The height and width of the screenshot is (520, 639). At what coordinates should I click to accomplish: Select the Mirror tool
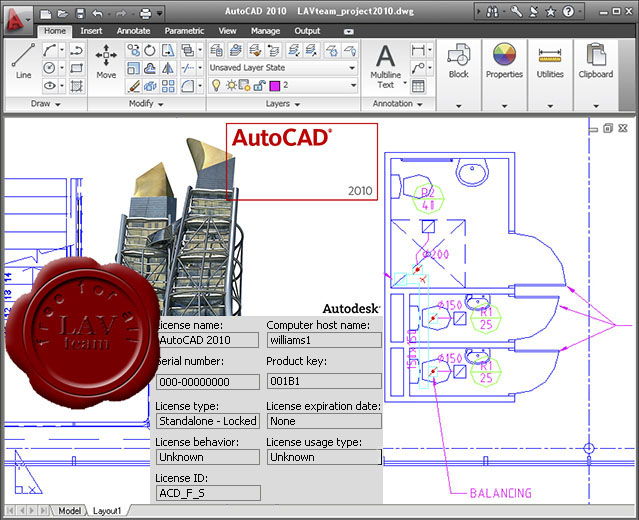tap(167, 68)
